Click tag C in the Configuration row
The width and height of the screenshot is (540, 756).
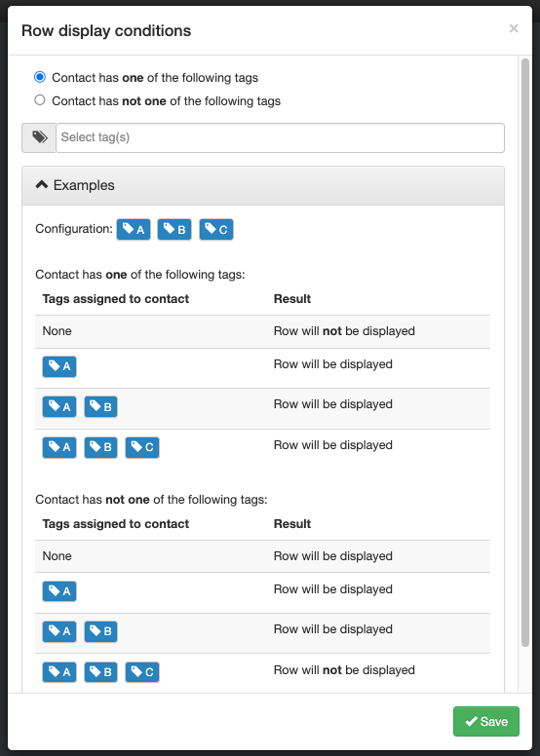click(216, 230)
